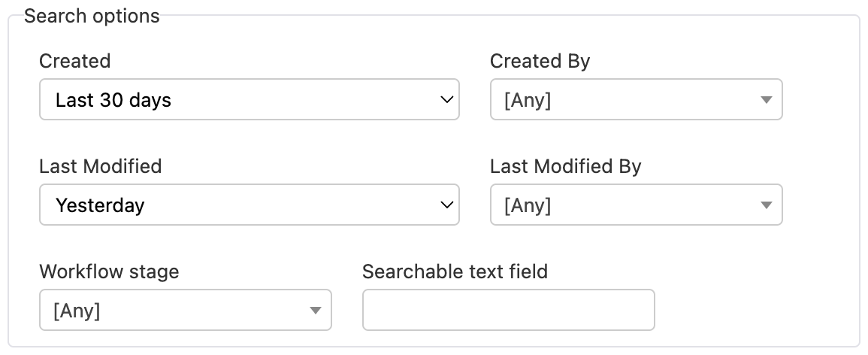Click the triangle arrow in Created By
This screenshot has height=355, width=868.
pyautogui.click(x=766, y=100)
